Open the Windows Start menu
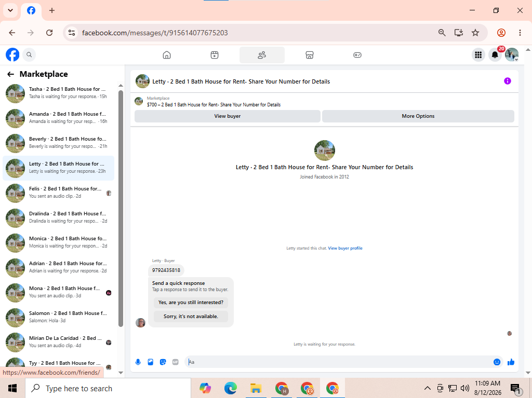The height and width of the screenshot is (398, 532). (x=12, y=388)
